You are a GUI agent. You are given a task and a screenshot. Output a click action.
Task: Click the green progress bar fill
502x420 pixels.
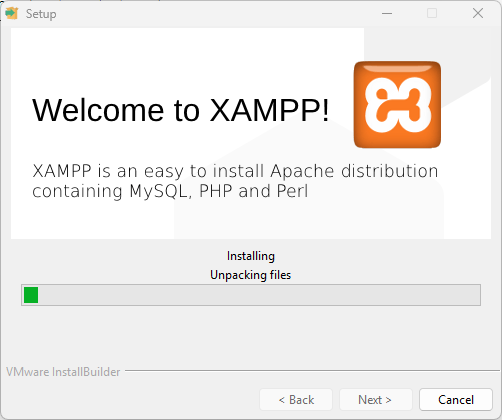click(x=31, y=295)
